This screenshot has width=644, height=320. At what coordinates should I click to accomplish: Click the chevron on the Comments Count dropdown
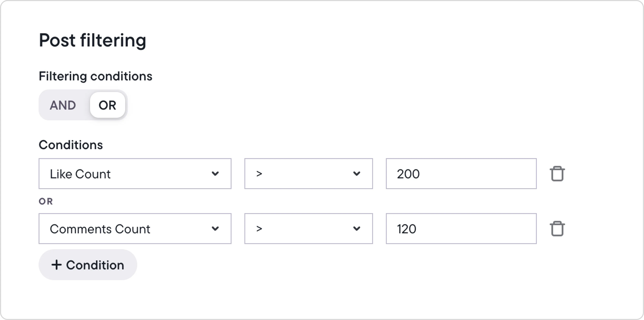(215, 229)
